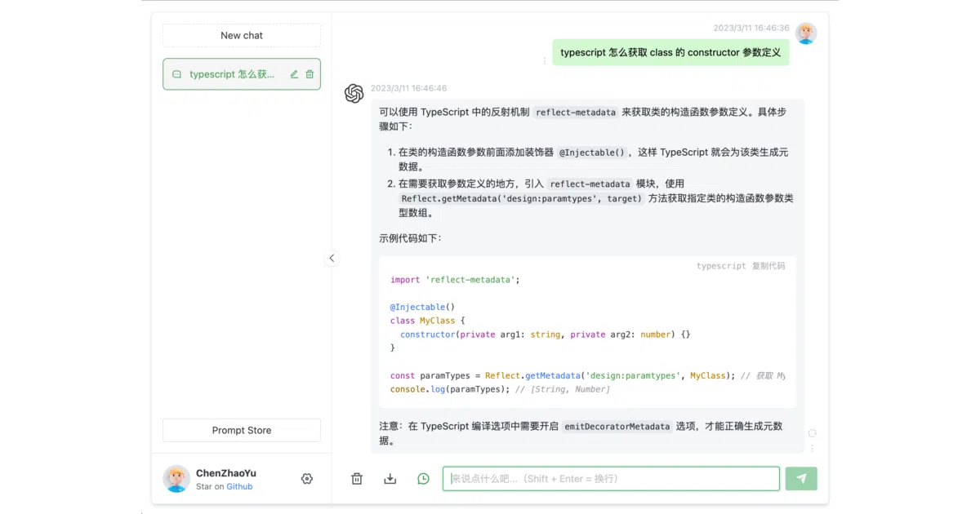Viewport: 980px width, 514px height.
Task: Click the timestamp 2023/3/11 16:46:46
Action: point(409,88)
